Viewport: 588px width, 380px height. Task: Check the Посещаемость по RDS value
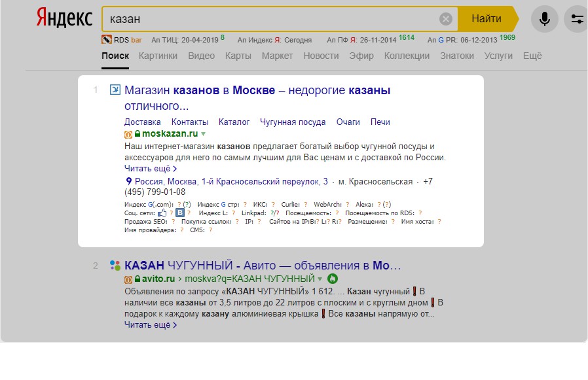420,213
